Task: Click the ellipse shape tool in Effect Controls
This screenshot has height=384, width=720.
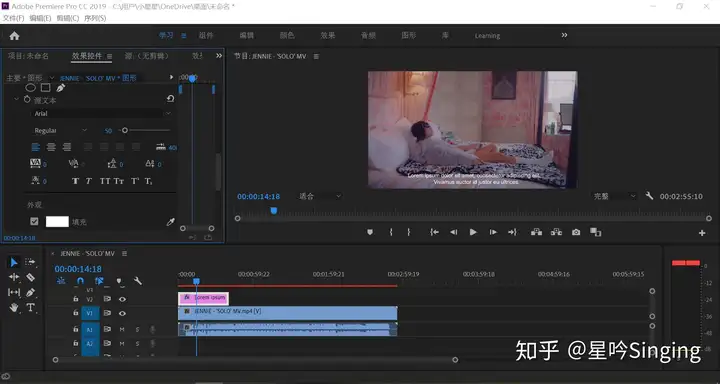Action: [30, 87]
